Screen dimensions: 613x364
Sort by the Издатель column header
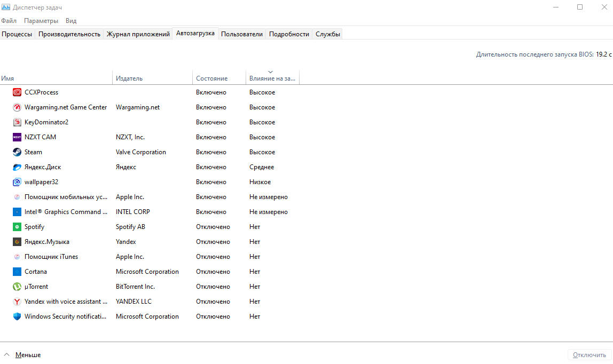(153, 78)
